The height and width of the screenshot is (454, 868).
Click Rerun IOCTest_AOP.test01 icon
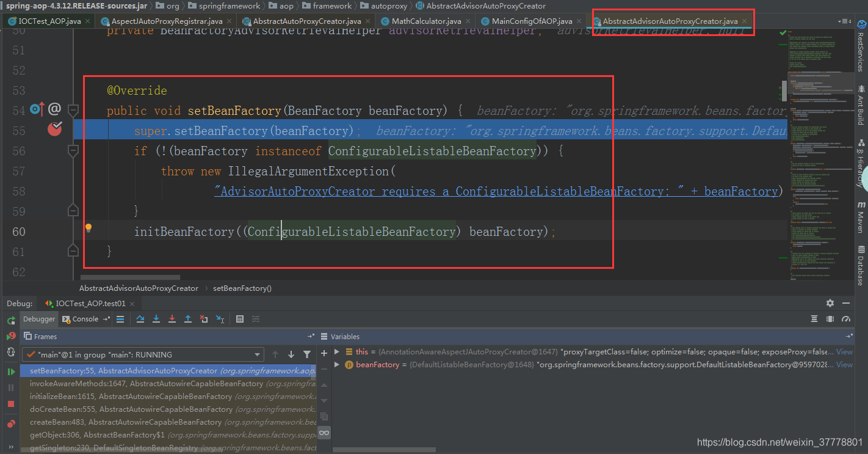point(11,320)
